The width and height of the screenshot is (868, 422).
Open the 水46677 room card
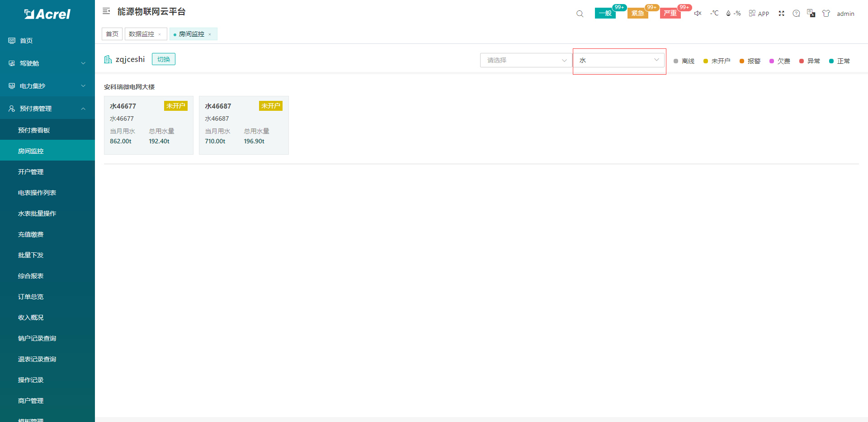pyautogui.click(x=148, y=125)
